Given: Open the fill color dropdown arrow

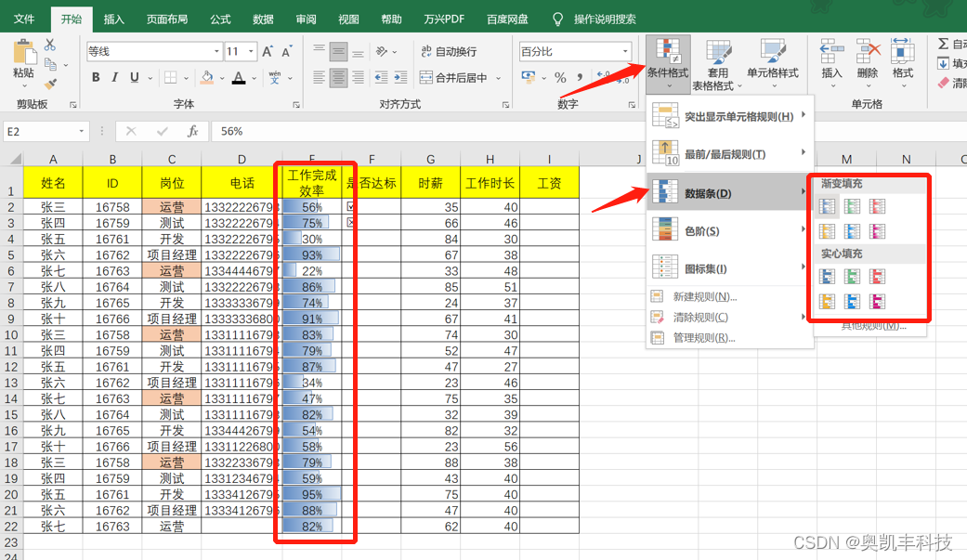Looking at the screenshot, I should 221,78.
